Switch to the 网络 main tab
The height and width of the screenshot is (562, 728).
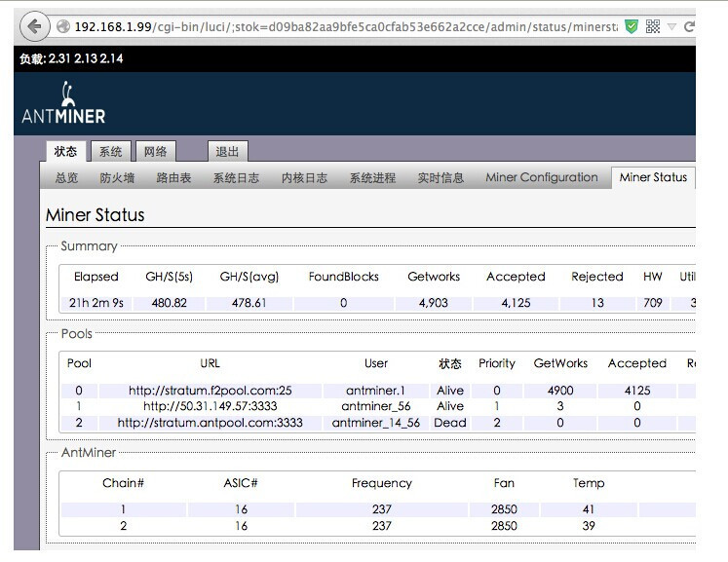pyautogui.click(x=155, y=151)
